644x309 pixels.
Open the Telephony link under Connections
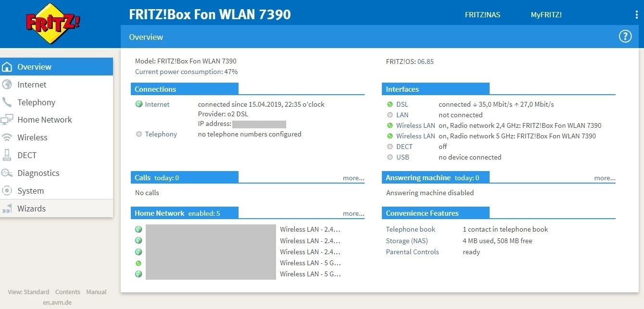click(x=161, y=134)
